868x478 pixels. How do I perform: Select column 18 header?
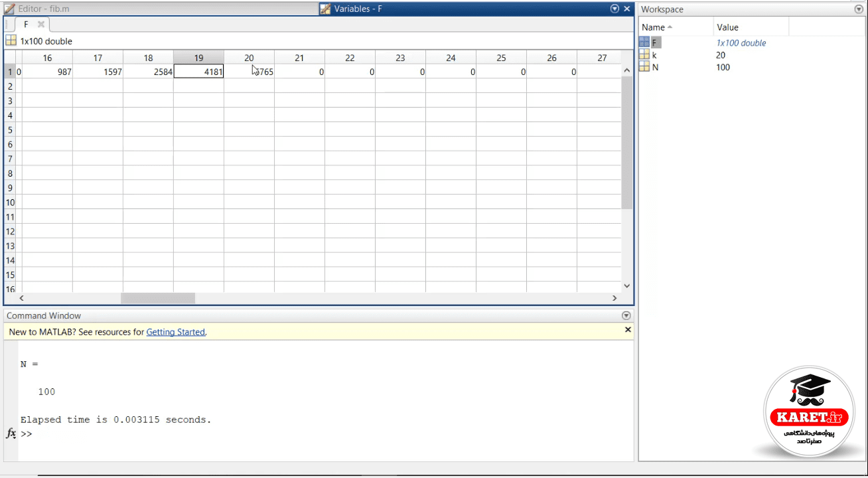click(148, 58)
